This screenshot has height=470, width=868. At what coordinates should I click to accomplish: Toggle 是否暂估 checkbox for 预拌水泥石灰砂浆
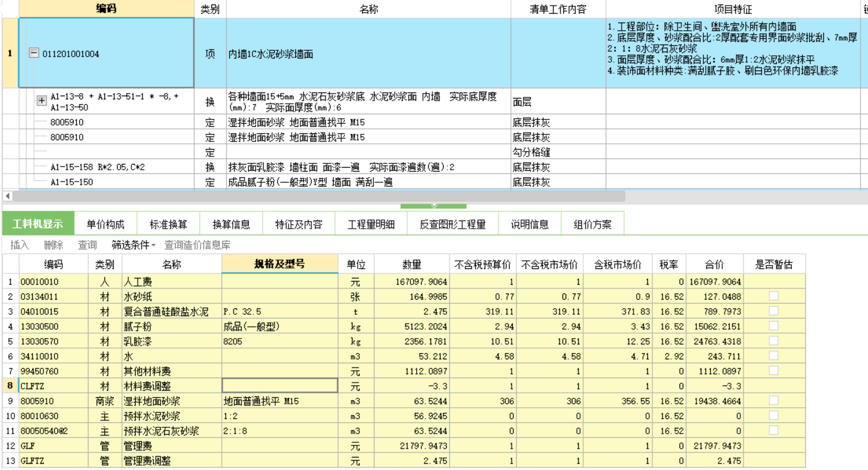point(774,431)
